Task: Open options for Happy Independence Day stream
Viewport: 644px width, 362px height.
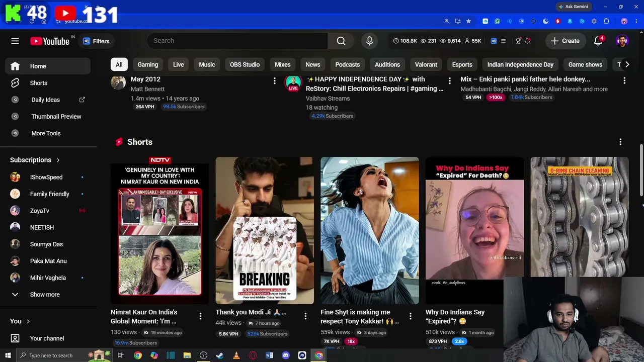Action: point(449,80)
